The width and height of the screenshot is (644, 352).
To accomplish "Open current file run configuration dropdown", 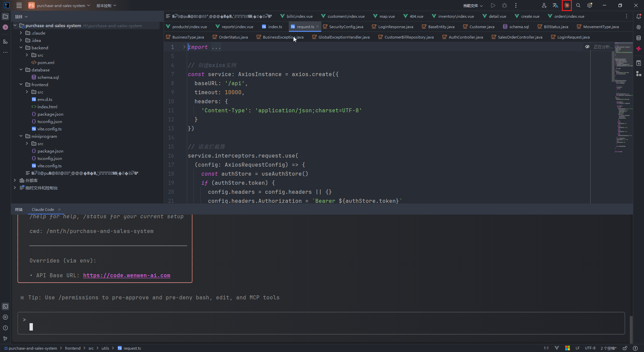I will coord(473,5).
